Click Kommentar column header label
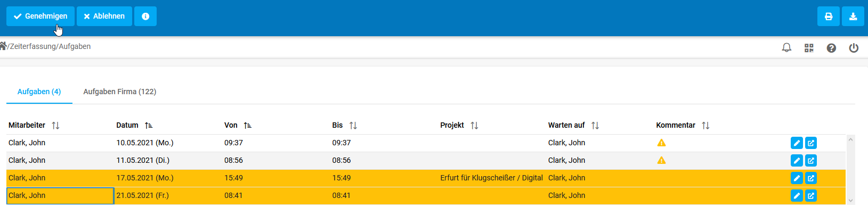 coord(676,125)
